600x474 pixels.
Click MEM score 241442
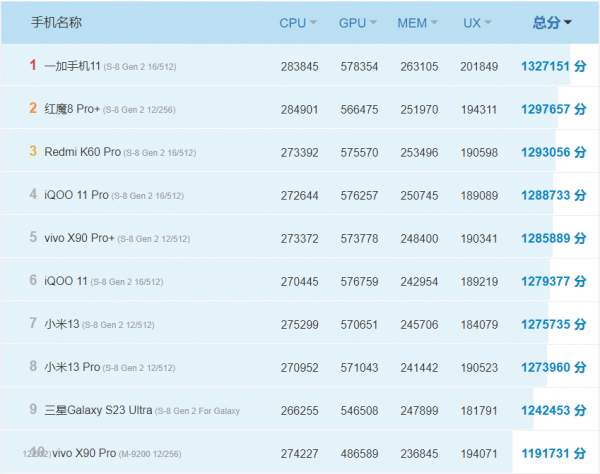tap(419, 368)
